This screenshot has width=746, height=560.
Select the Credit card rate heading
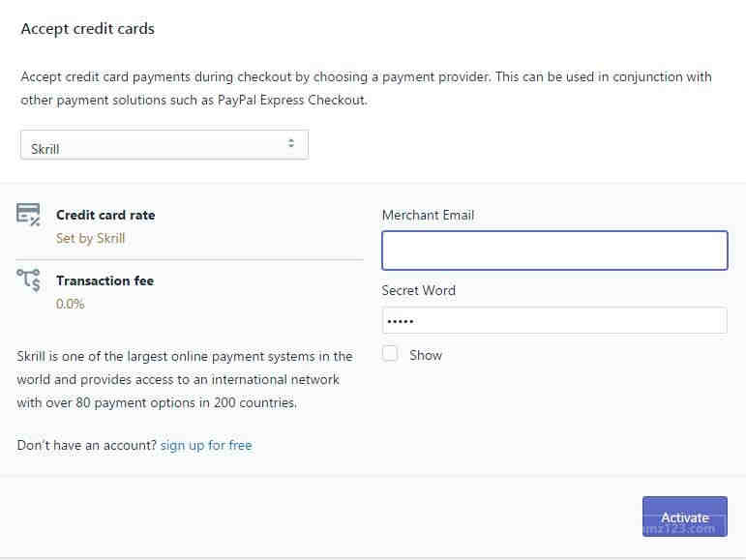click(105, 215)
